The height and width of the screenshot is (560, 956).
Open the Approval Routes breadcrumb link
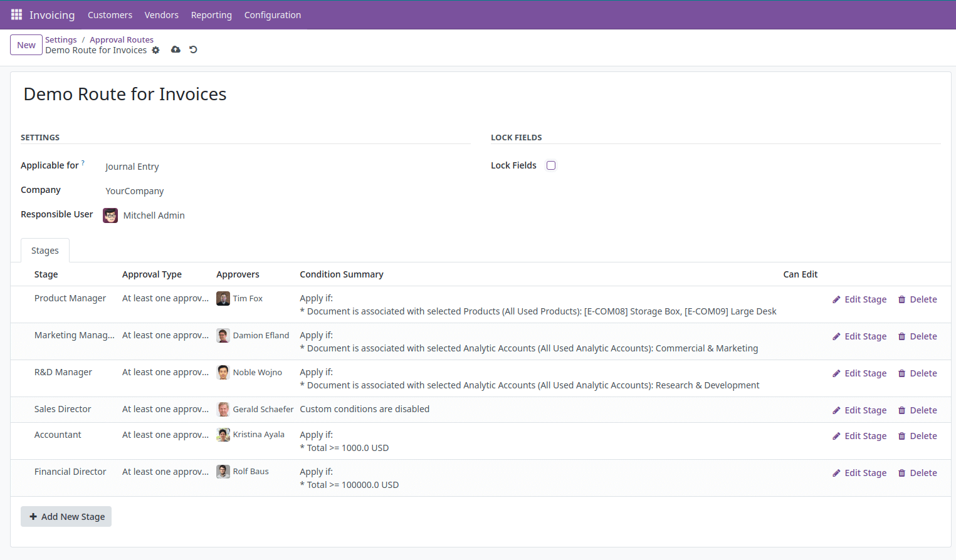coord(121,39)
